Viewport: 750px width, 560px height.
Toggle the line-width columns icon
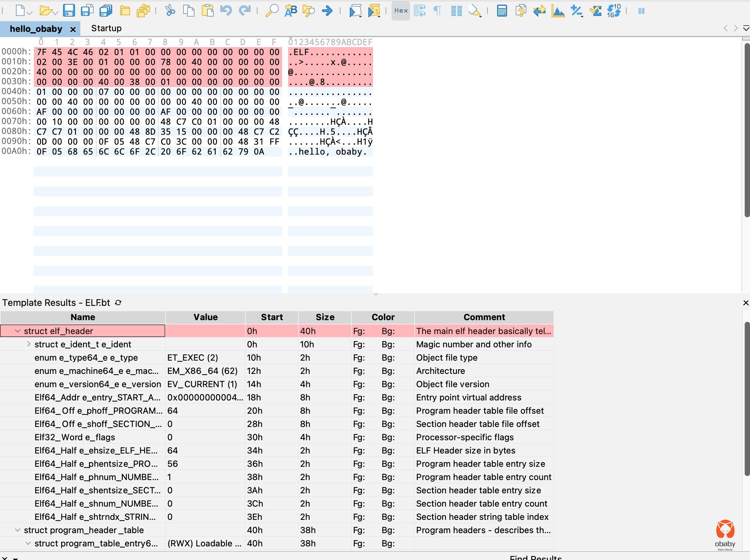point(456,11)
